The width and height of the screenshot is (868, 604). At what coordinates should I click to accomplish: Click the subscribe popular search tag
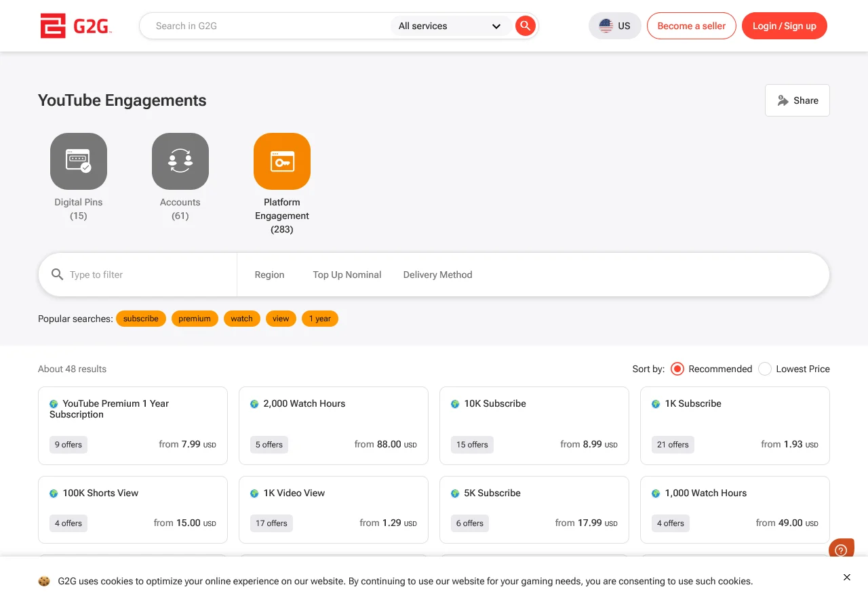click(141, 319)
